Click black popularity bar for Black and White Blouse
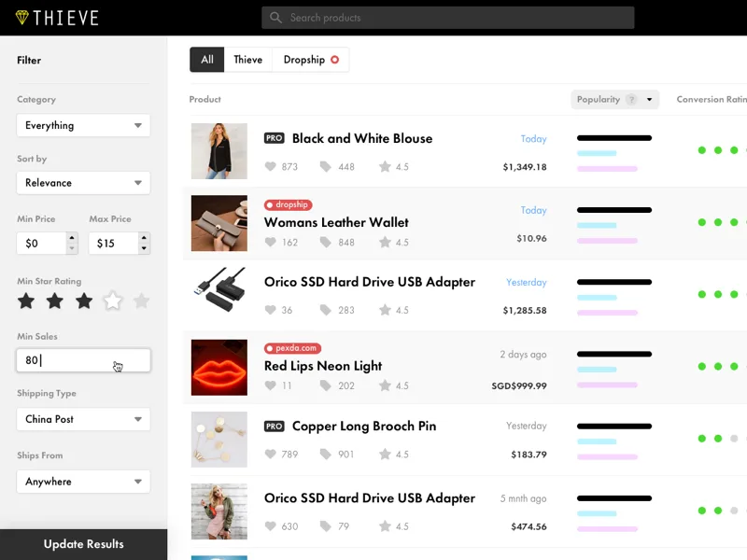747x560 pixels. point(614,138)
